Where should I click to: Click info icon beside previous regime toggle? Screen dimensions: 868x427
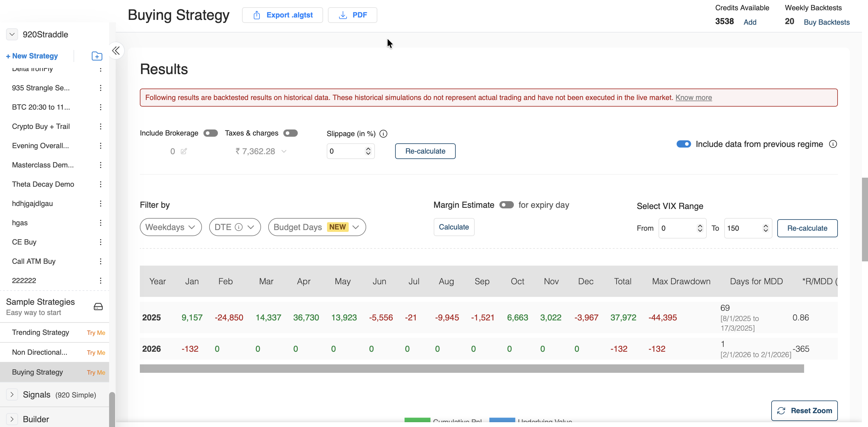coord(833,144)
